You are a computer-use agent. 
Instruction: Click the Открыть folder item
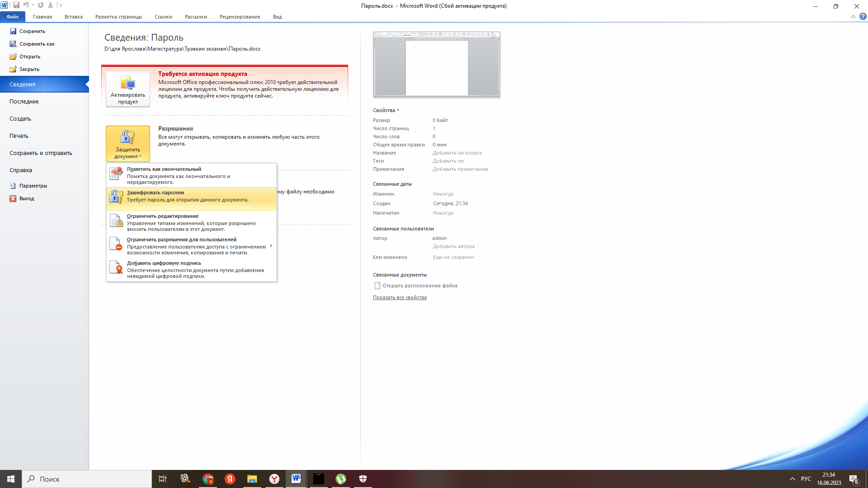[25, 56]
